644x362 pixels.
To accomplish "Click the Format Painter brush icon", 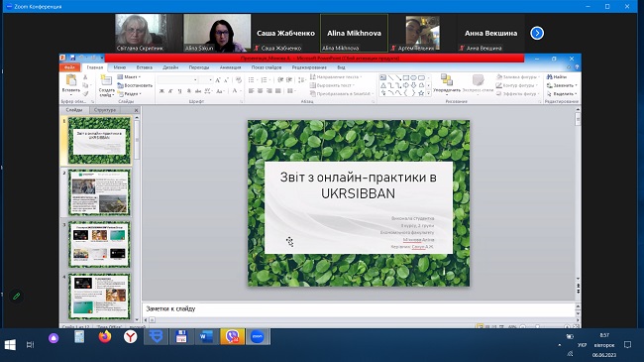I will click(85, 94).
